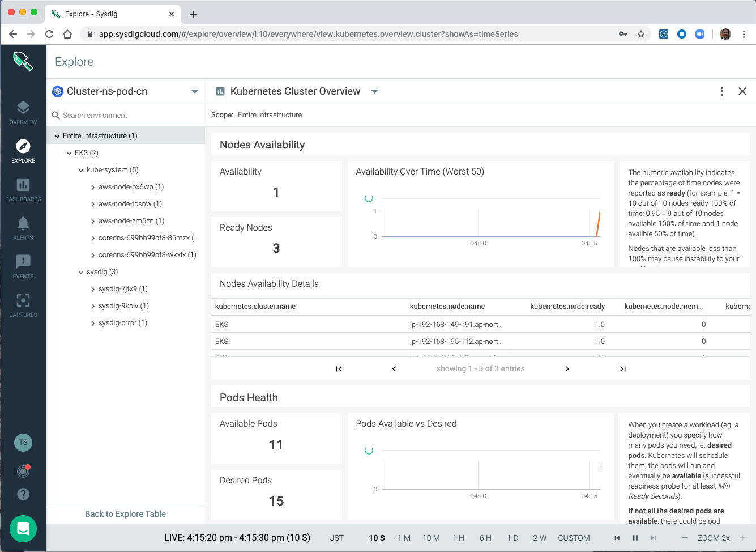Pause the live data stream
The image size is (756, 552).
[x=635, y=538]
